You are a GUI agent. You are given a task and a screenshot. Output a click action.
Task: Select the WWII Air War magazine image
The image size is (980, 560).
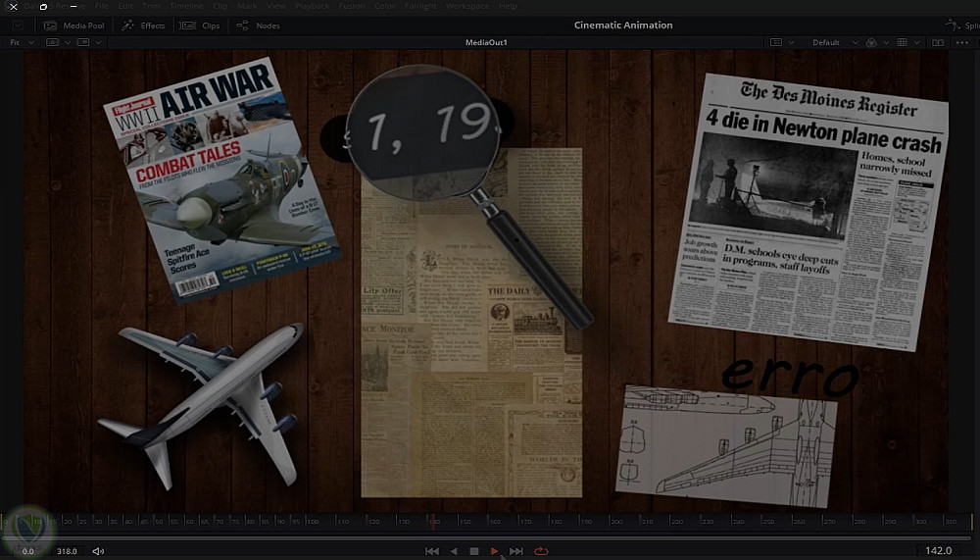pyautogui.click(x=221, y=180)
